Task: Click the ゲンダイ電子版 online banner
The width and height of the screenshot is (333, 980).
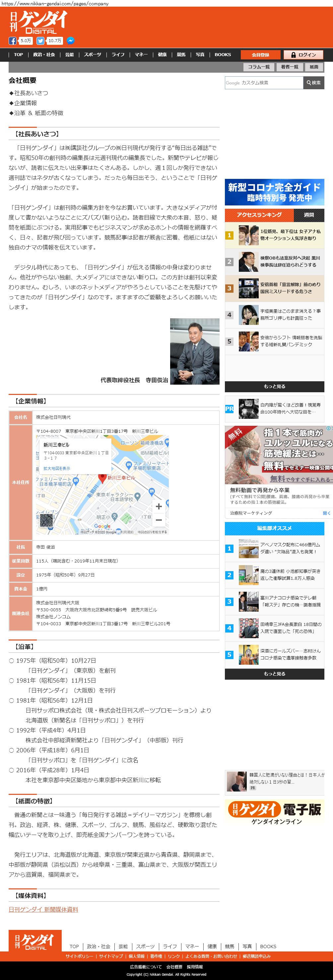Action: pyautogui.click(x=274, y=813)
